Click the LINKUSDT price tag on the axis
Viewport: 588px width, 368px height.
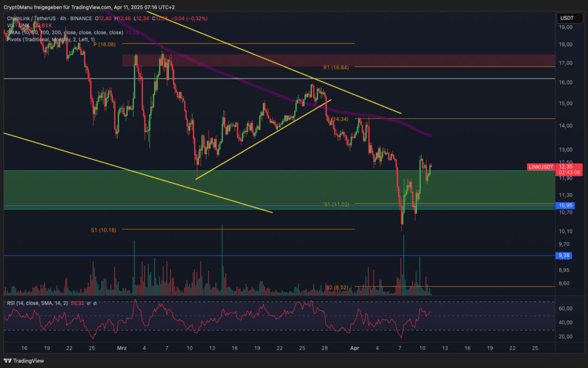click(541, 167)
